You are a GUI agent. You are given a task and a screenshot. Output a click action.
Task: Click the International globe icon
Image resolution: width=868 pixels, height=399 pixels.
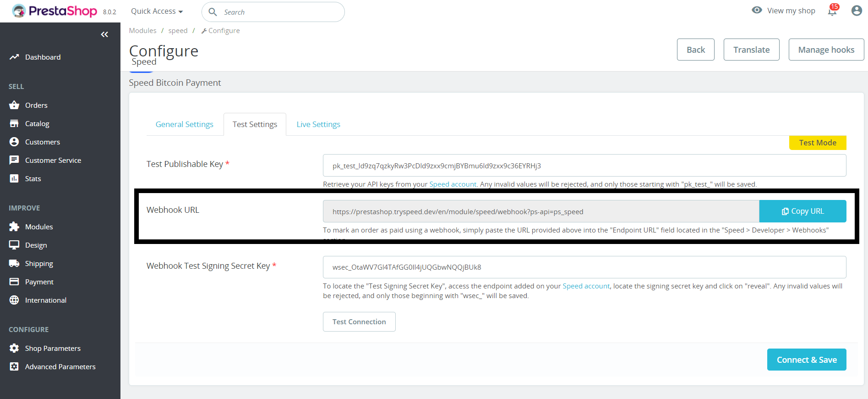click(14, 300)
